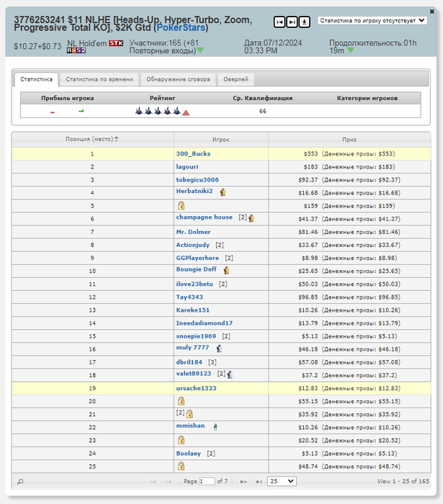Open player lagouri profile
Screen dimensions: 443x504
pyautogui.click(x=187, y=167)
